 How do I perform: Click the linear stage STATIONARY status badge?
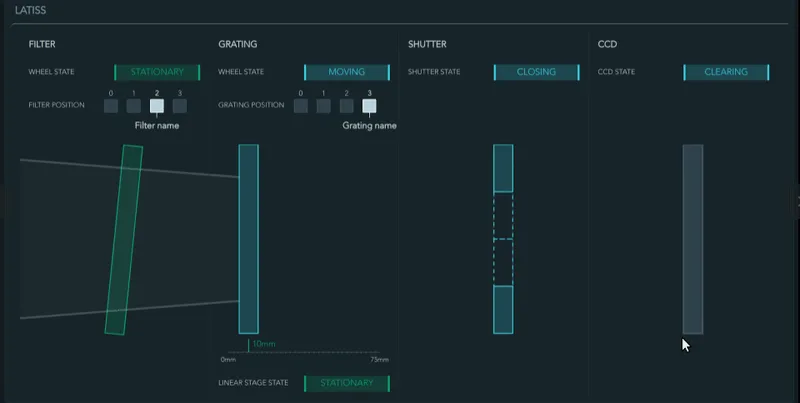click(347, 384)
